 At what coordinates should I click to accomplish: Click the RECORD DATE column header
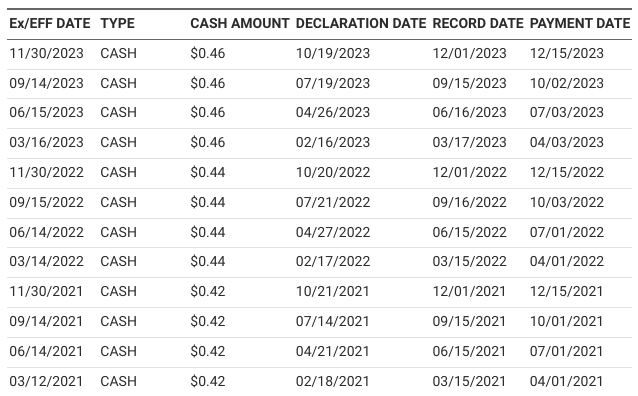pos(478,24)
